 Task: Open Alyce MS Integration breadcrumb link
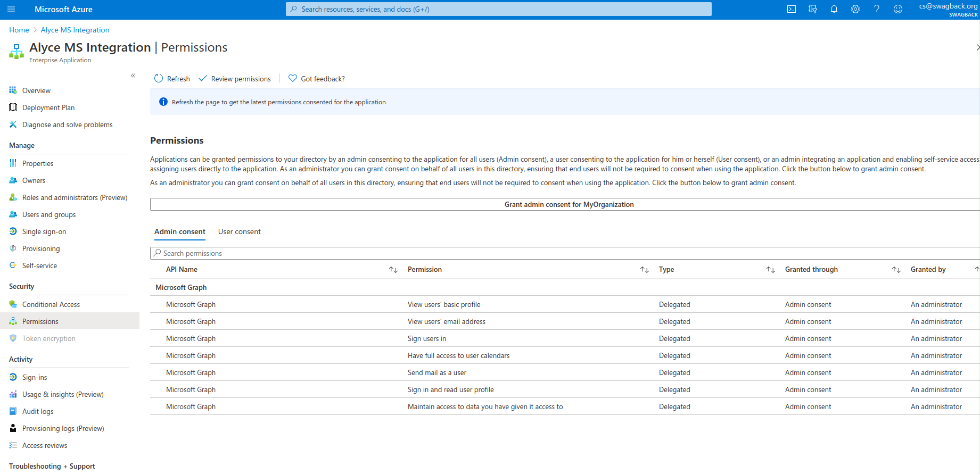(x=75, y=30)
